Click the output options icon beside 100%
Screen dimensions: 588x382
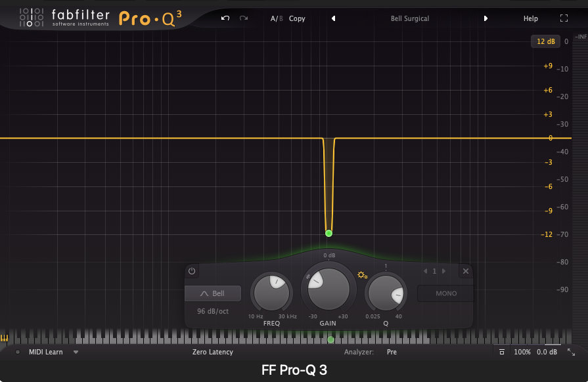tap(502, 352)
